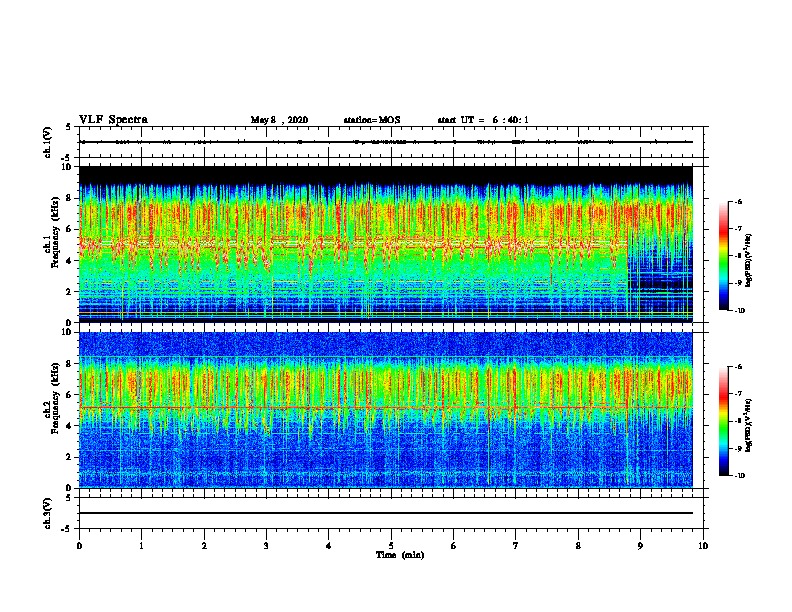
Task: Click the ch.2 spectrogram color scale bar
Action: point(724,421)
